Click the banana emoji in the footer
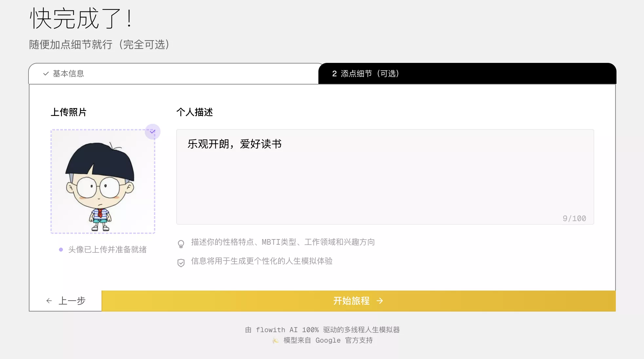This screenshot has height=359, width=644. point(274,340)
